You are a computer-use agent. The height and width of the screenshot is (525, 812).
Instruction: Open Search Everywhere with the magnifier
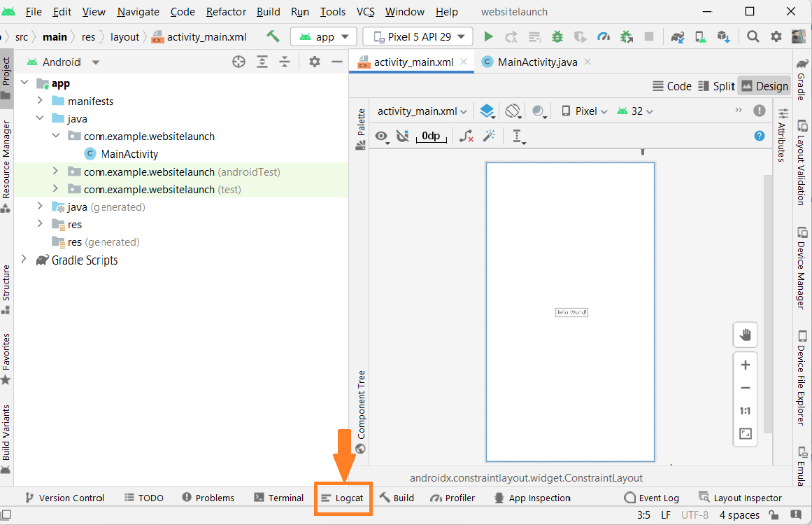[753, 36]
